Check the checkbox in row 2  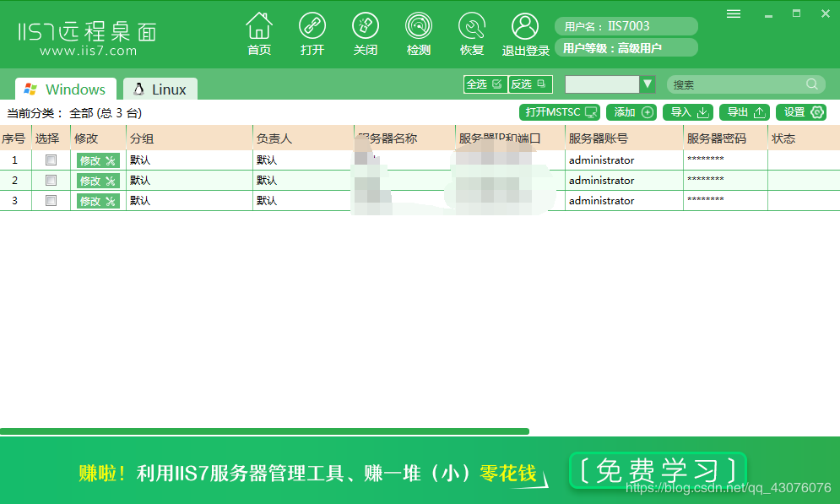coord(51,180)
